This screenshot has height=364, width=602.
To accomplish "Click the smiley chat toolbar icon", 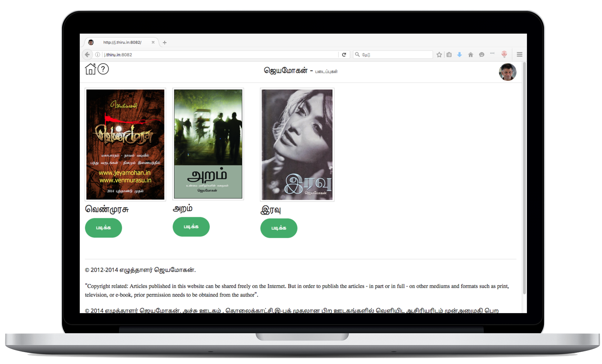I will (482, 55).
